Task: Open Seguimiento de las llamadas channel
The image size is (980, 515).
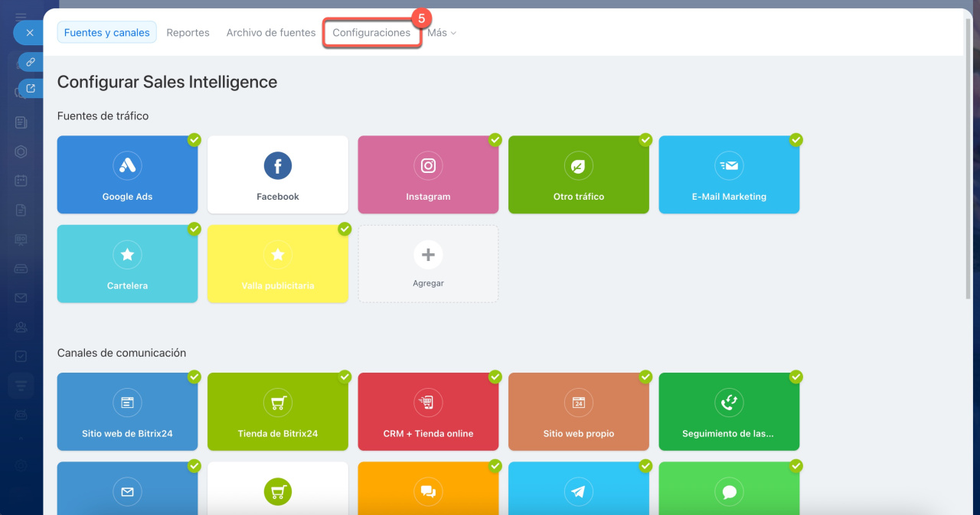Action: pyautogui.click(x=729, y=412)
